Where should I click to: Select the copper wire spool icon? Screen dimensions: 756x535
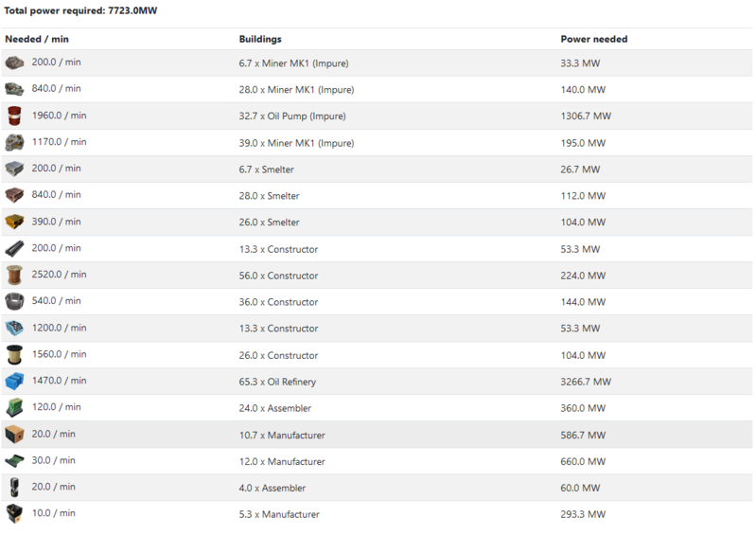14,275
